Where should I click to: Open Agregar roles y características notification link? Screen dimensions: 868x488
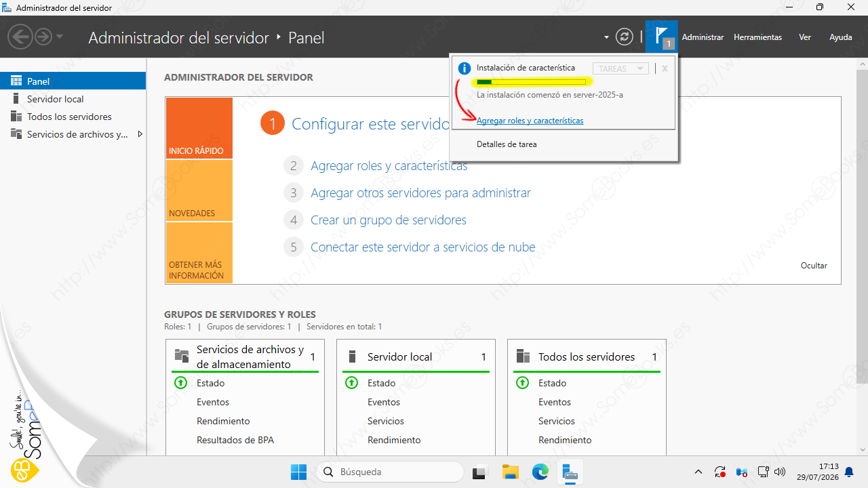pos(530,121)
